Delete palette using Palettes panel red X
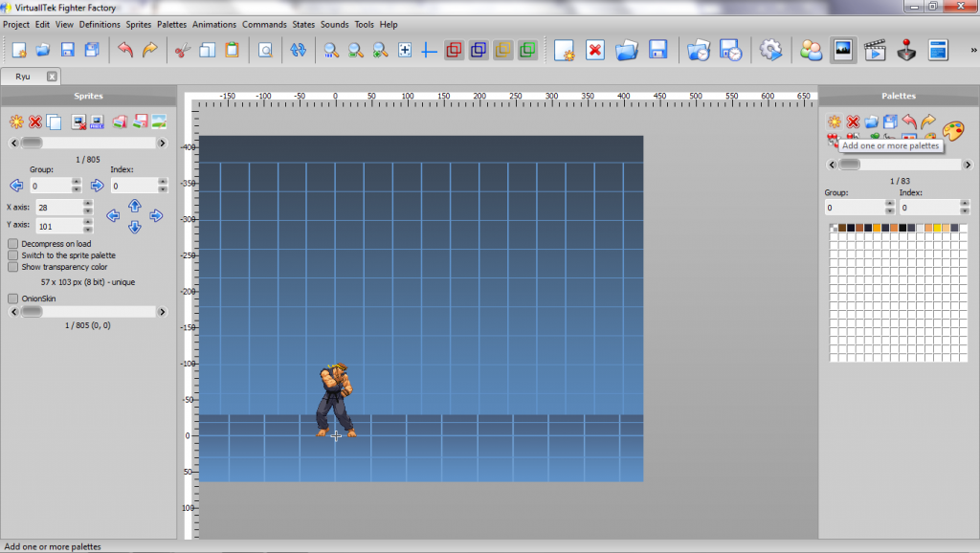 tap(853, 122)
